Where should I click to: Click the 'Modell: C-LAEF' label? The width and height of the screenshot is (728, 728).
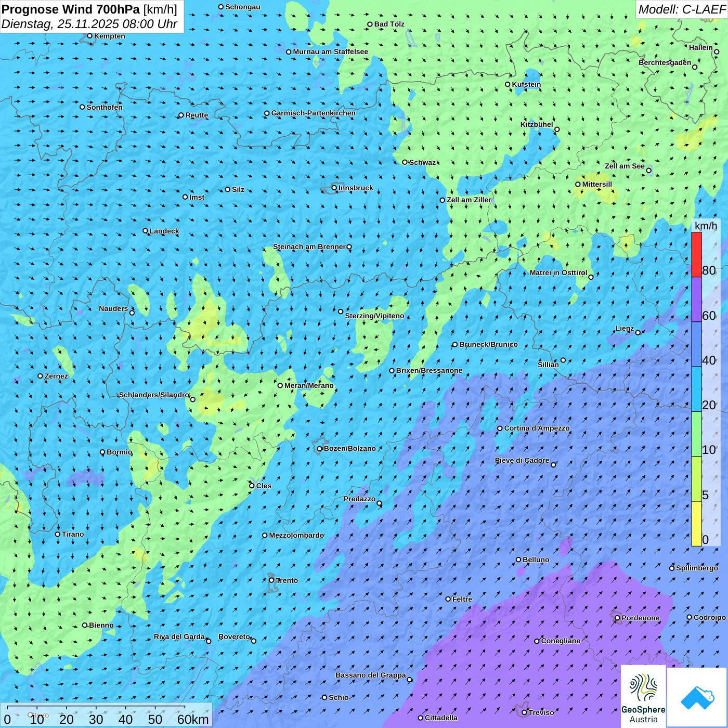682,9
